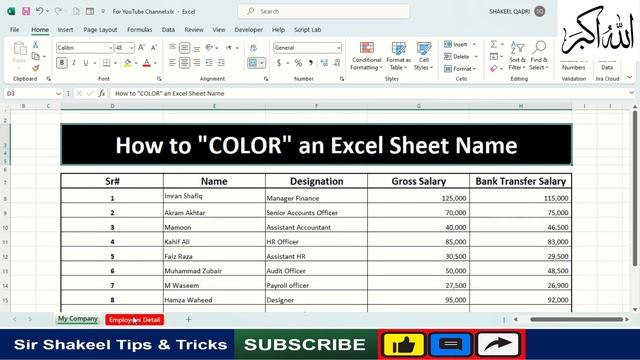Image resolution: width=640 pixels, height=360 pixels.
Task: Expand the Name Box dropdown arrow
Action: coord(58,93)
